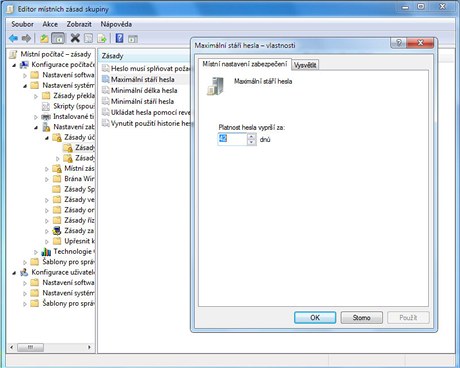
Task: Click the tree scrollbar right arrow
Action: [89, 347]
